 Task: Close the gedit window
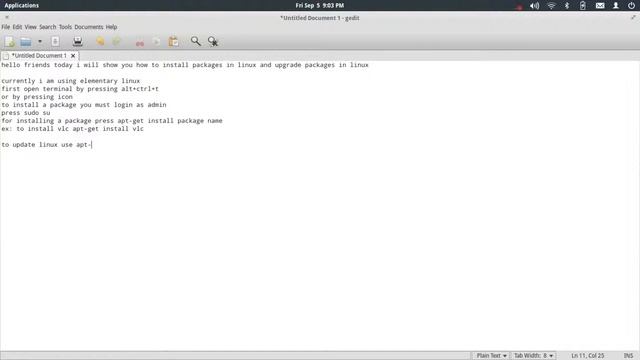tap(7, 18)
